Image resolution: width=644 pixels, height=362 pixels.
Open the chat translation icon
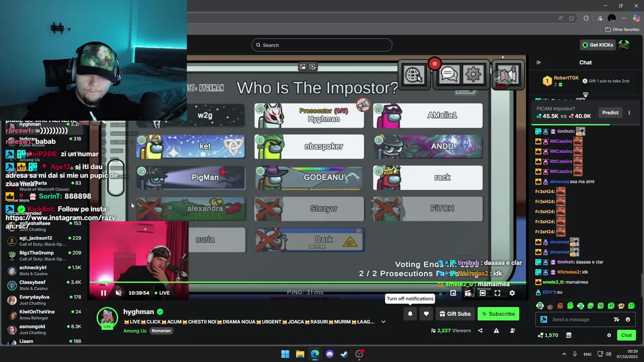[x=616, y=319]
